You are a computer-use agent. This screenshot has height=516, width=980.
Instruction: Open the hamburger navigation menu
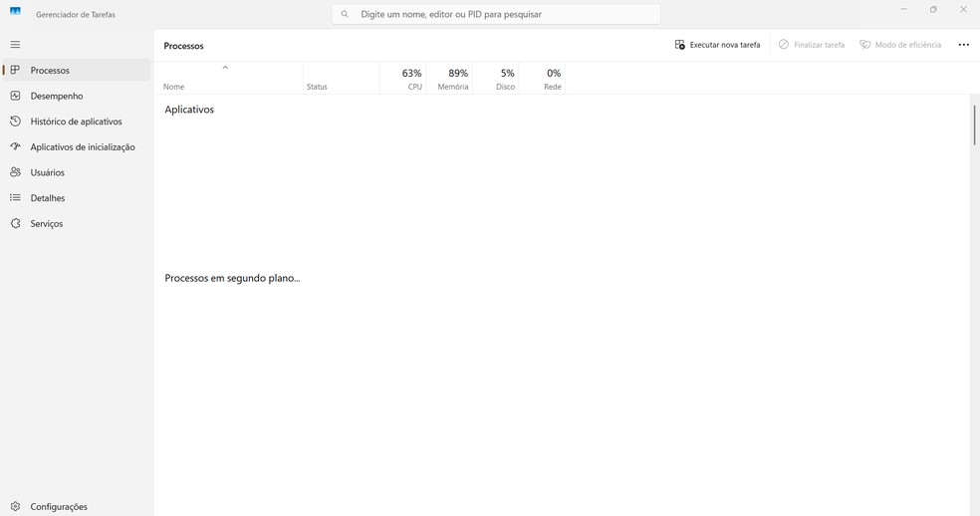coord(15,45)
